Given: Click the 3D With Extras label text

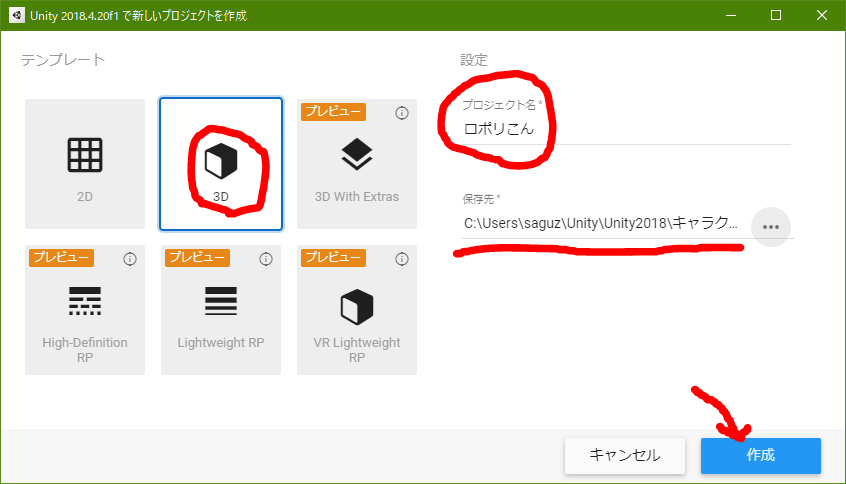Looking at the screenshot, I should point(357,196).
